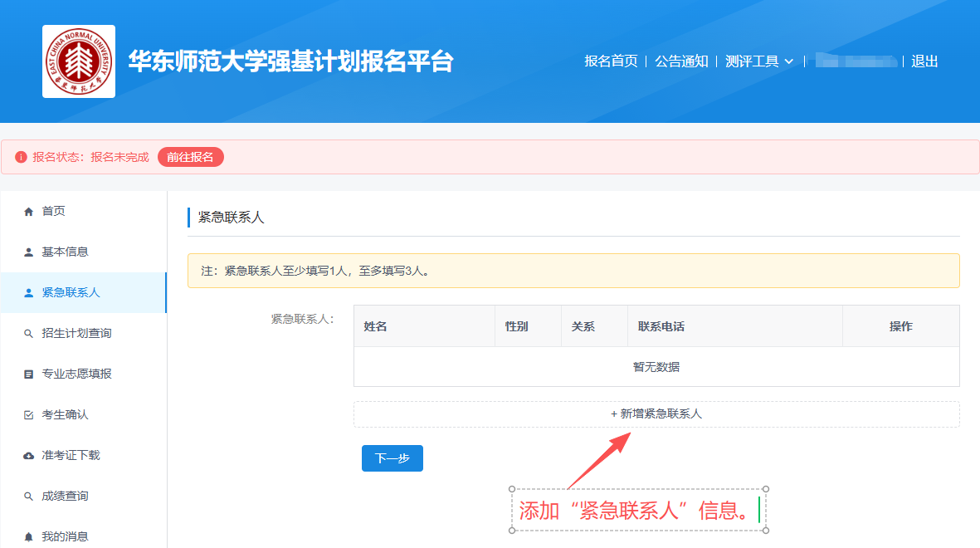Expand the 测评工具 dropdown menu

click(758, 61)
